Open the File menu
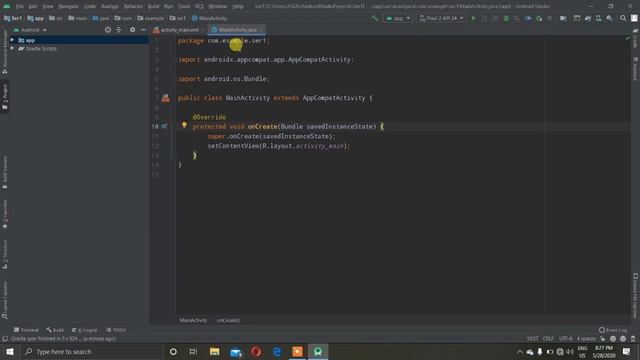 20,6
